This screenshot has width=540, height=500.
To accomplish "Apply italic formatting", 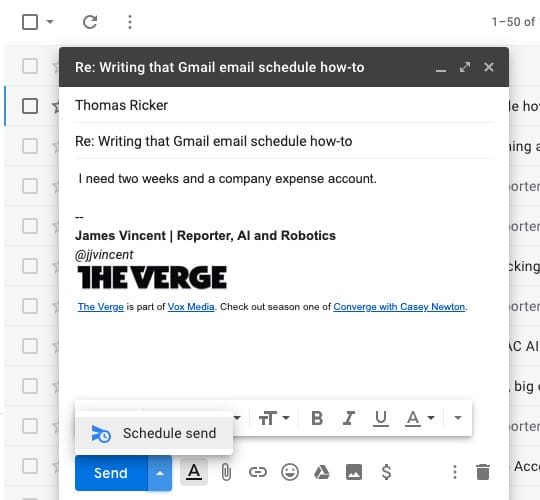I will [349, 418].
